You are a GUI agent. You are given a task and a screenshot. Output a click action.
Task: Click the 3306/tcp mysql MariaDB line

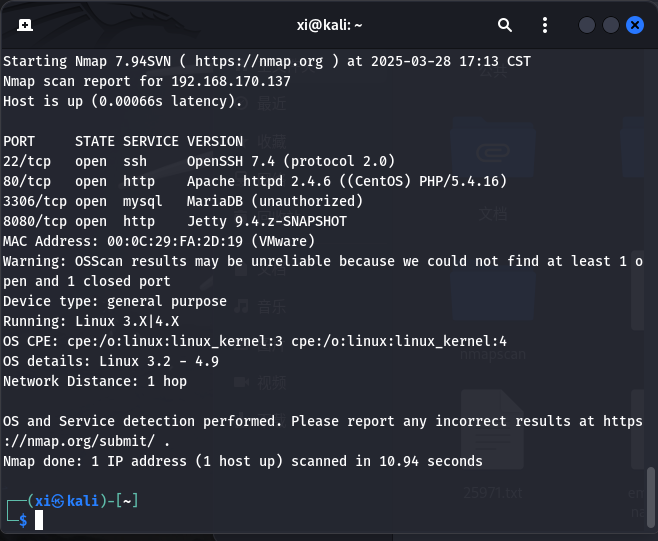click(183, 201)
